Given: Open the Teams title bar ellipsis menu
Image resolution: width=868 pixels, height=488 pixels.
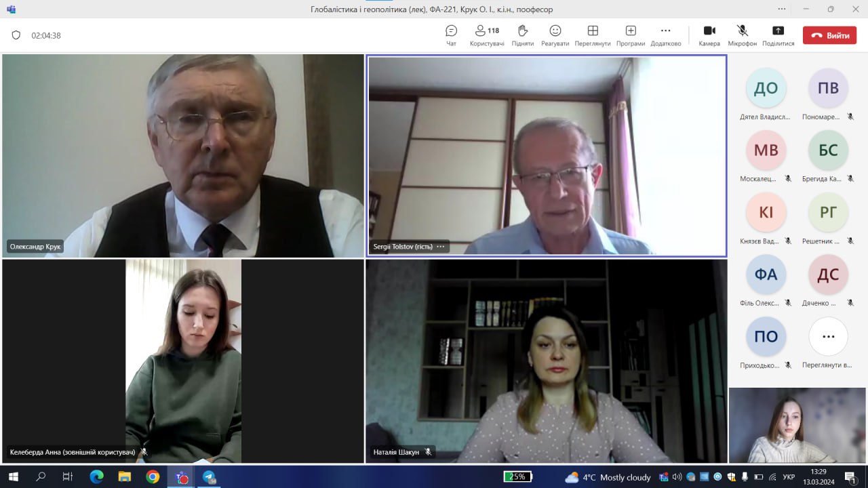Looking at the screenshot, I should (782, 9).
